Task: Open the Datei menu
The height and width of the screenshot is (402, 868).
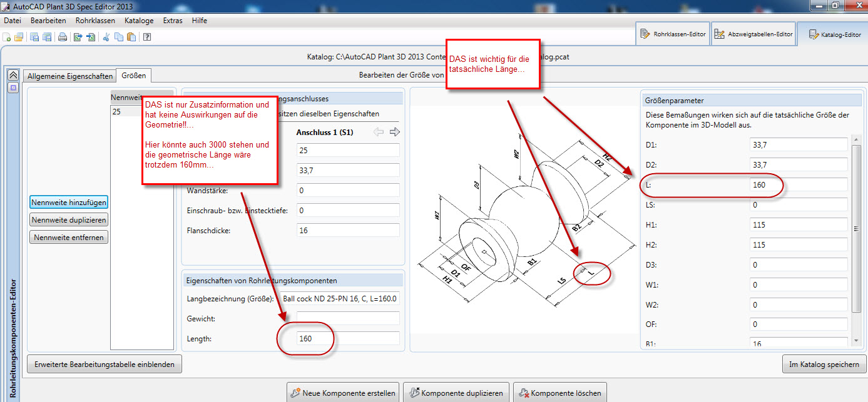Action: coord(13,21)
